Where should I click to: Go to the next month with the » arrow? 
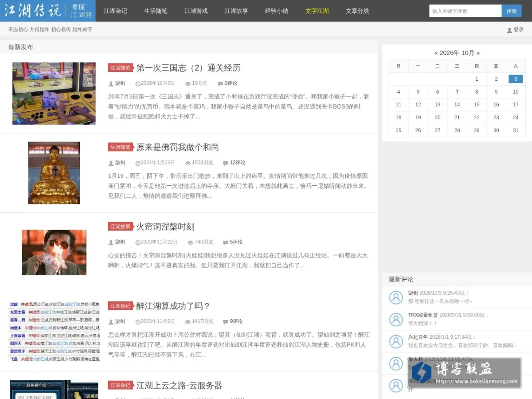coord(478,53)
